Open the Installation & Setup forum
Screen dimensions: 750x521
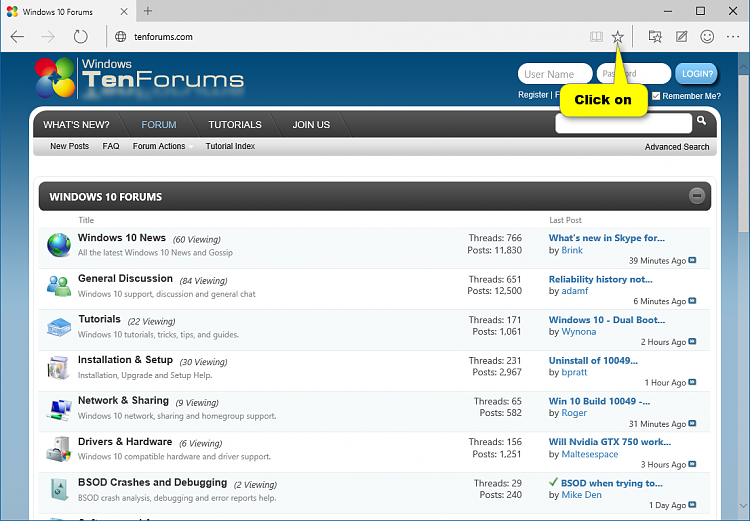point(125,360)
